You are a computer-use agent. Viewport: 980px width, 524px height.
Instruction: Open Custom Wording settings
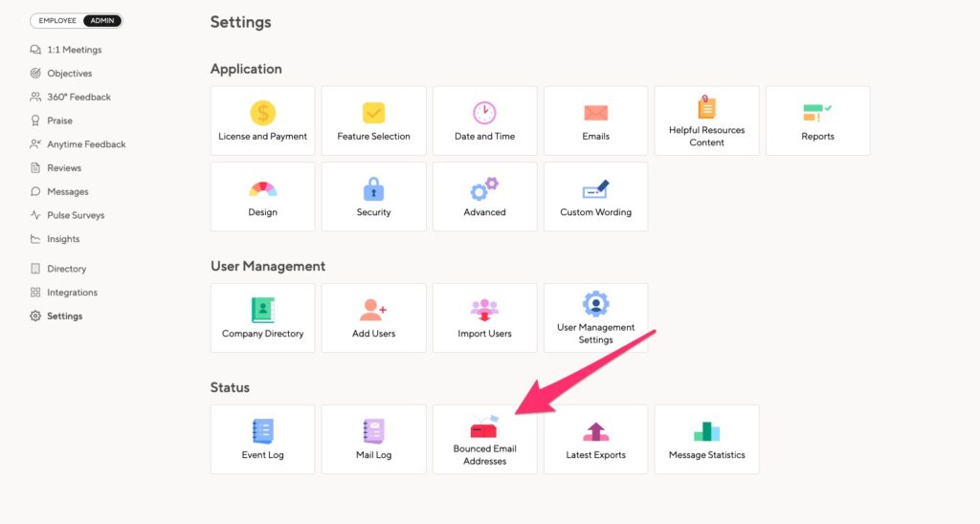tap(595, 197)
